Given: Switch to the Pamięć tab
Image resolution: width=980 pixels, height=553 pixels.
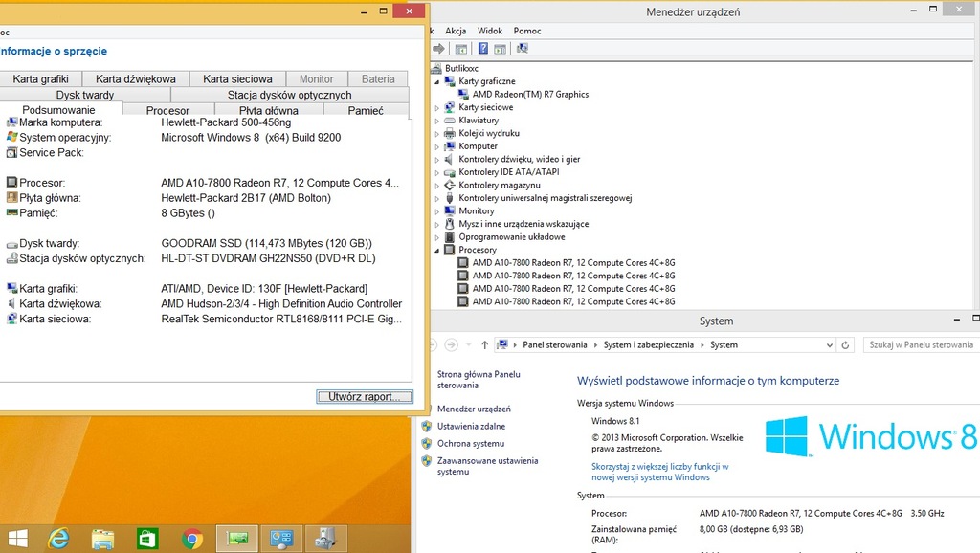Looking at the screenshot, I should click(366, 111).
